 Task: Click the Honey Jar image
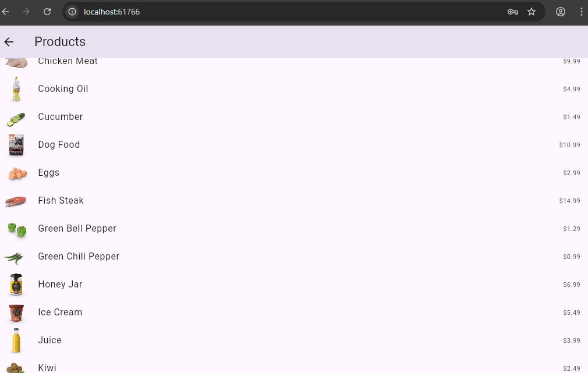pyautogui.click(x=16, y=285)
